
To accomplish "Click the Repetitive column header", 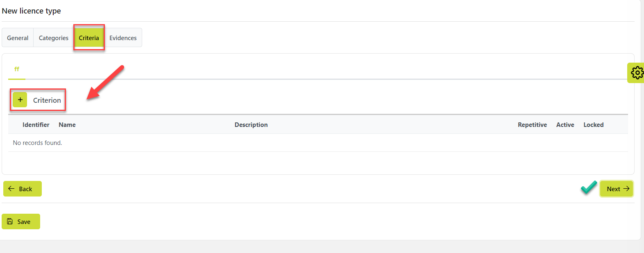I will (532, 125).
